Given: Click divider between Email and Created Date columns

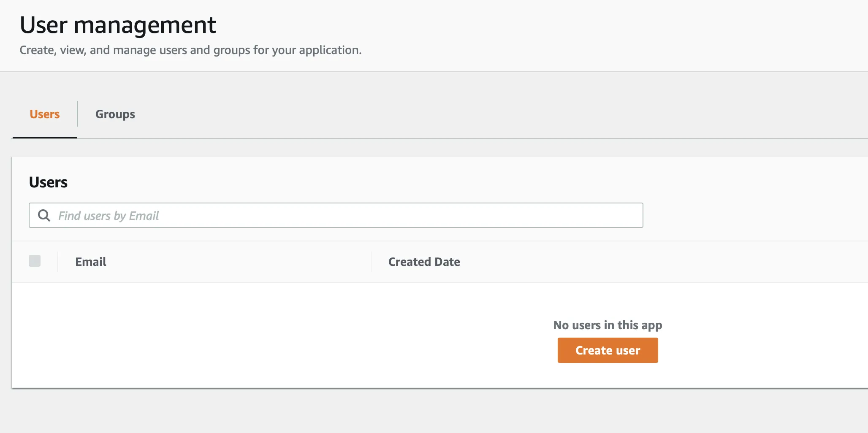Looking at the screenshot, I should coord(371,262).
